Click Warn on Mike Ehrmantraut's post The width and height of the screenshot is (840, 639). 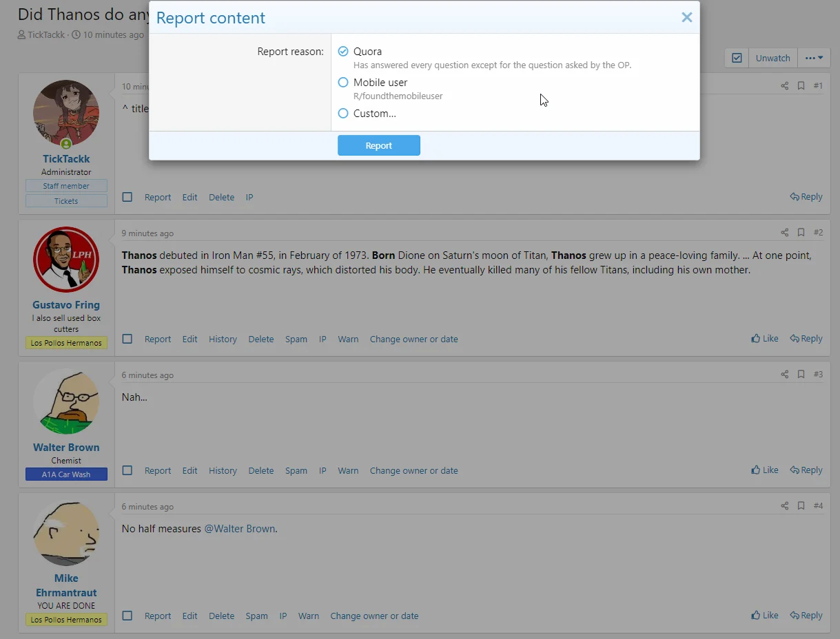(308, 616)
